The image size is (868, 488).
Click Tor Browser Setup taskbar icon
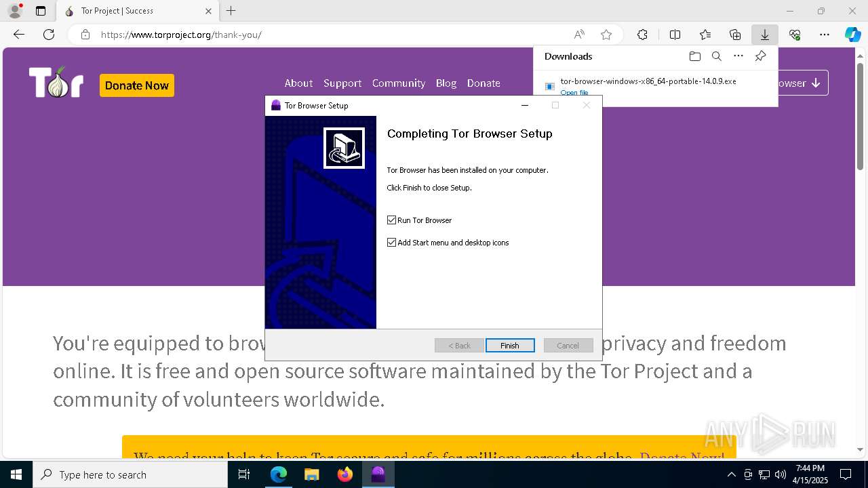[x=378, y=474]
